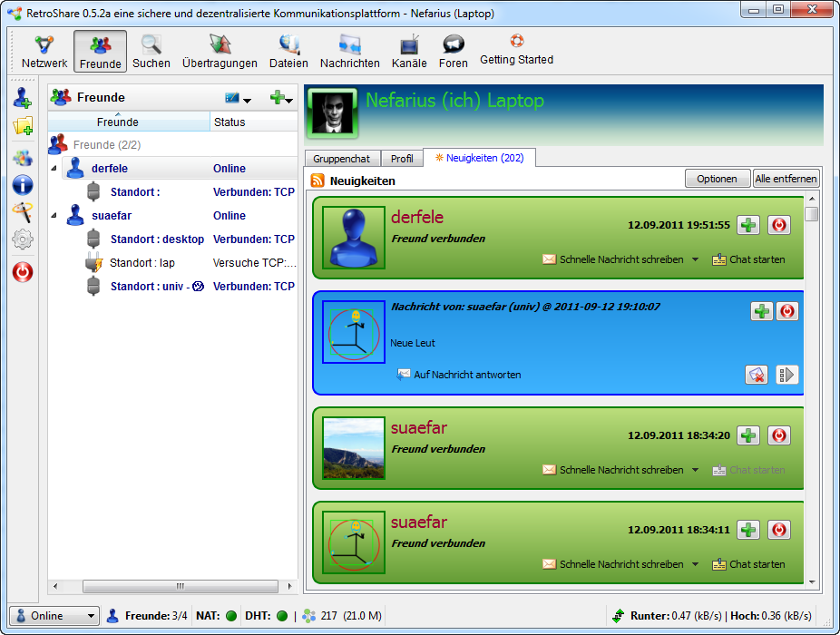The height and width of the screenshot is (635, 840).
Task: Collapse the derfele friend tree node
Action: coord(54,169)
